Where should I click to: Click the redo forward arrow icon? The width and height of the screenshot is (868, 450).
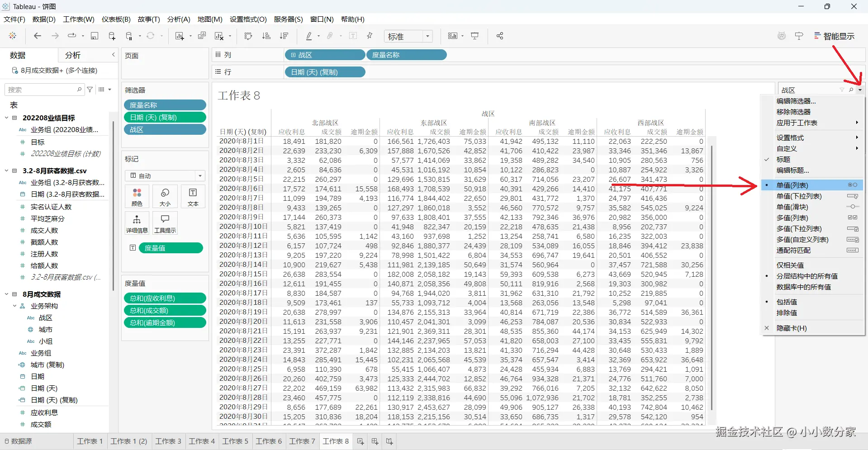click(x=55, y=36)
